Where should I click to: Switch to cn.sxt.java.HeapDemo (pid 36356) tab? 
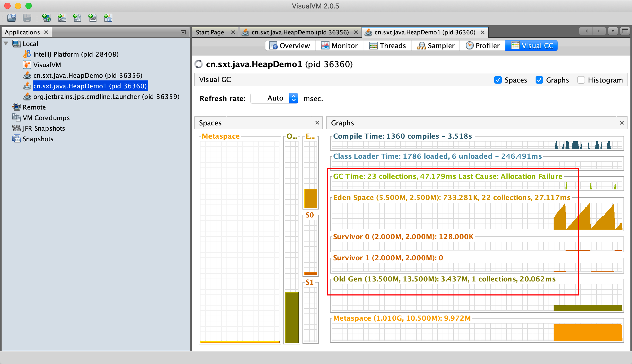pyautogui.click(x=300, y=32)
